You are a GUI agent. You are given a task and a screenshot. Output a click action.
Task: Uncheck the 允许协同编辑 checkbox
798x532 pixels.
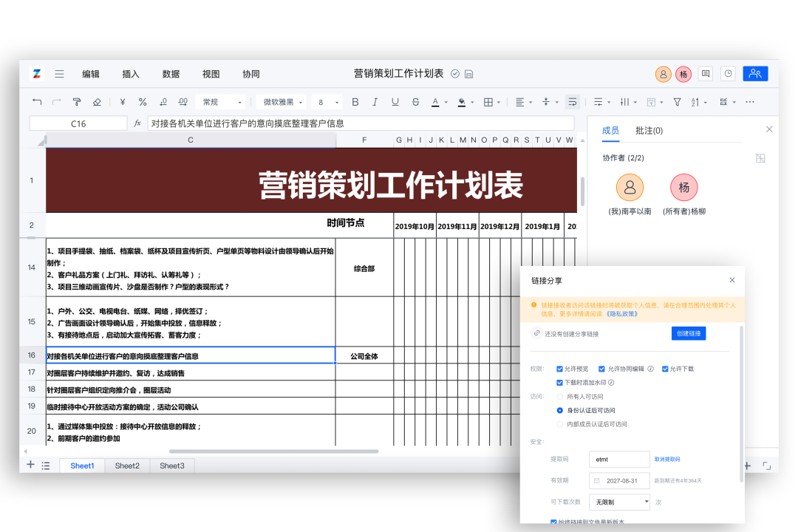pos(601,369)
